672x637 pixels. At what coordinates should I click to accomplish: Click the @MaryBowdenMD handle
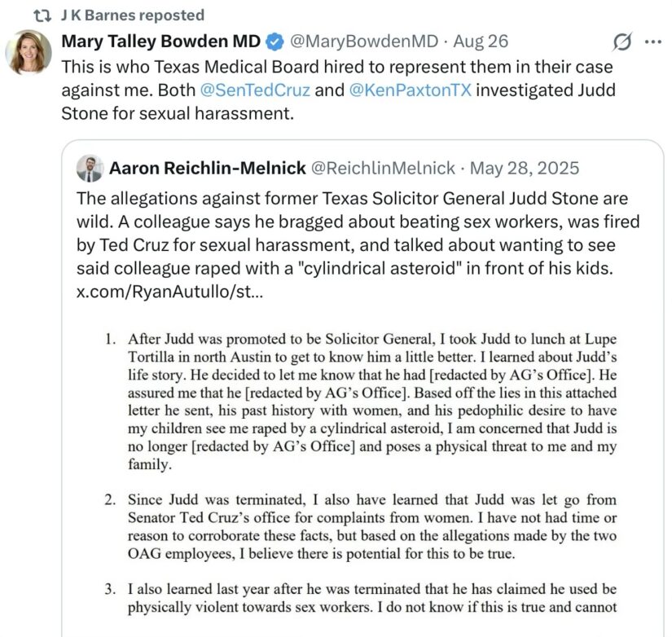point(364,42)
